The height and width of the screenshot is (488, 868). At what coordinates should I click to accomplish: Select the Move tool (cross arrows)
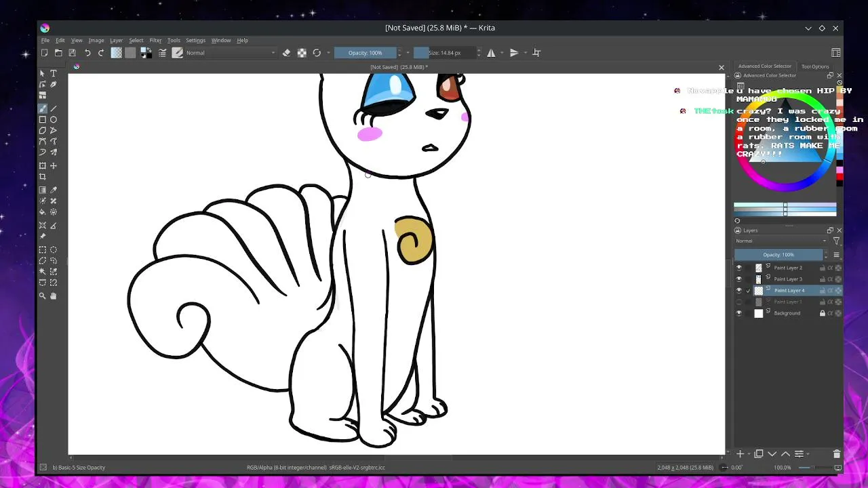tap(54, 166)
